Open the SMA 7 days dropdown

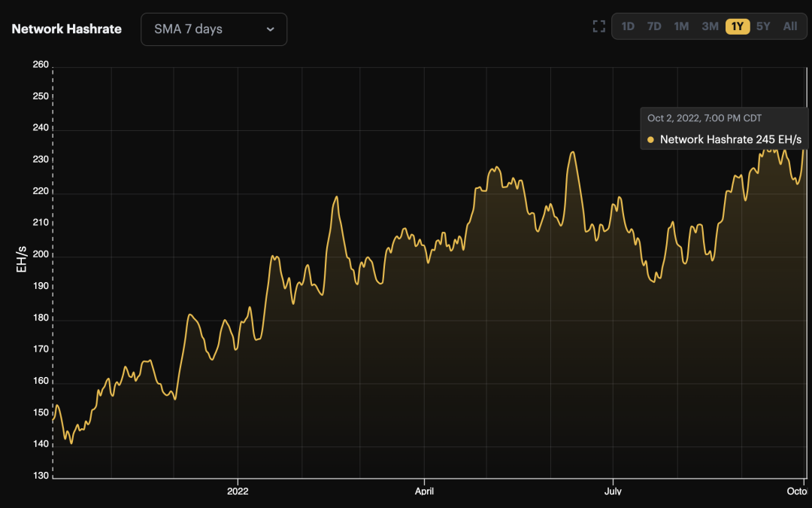(214, 29)
